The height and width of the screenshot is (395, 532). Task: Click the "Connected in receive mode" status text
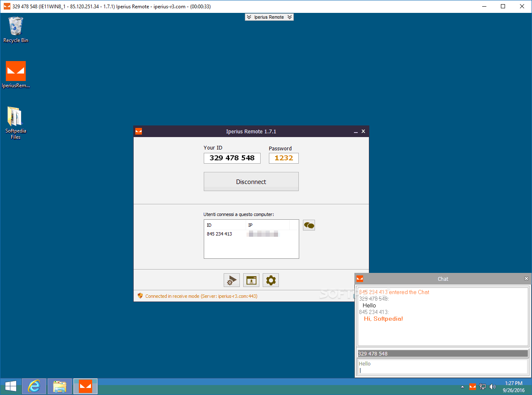[201, 296]
